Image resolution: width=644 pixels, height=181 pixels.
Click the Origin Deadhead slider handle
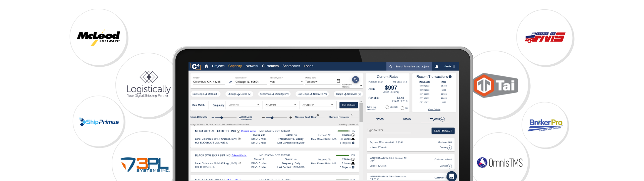click(221, 118)
